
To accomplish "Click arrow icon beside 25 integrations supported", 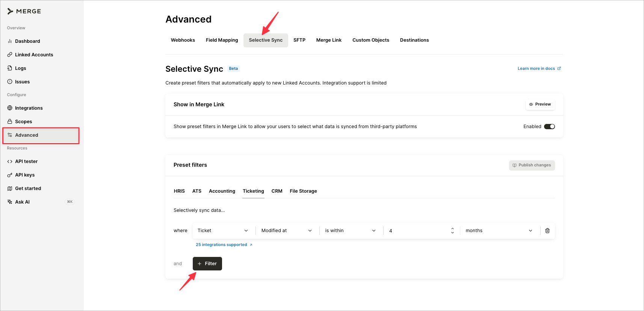I will click(251, 245).
